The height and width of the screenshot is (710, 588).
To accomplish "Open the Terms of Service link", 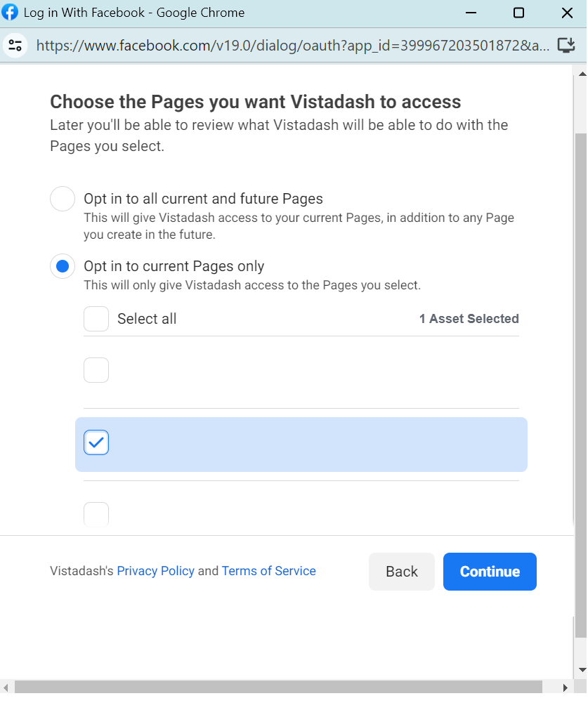I will coord(268,571).
